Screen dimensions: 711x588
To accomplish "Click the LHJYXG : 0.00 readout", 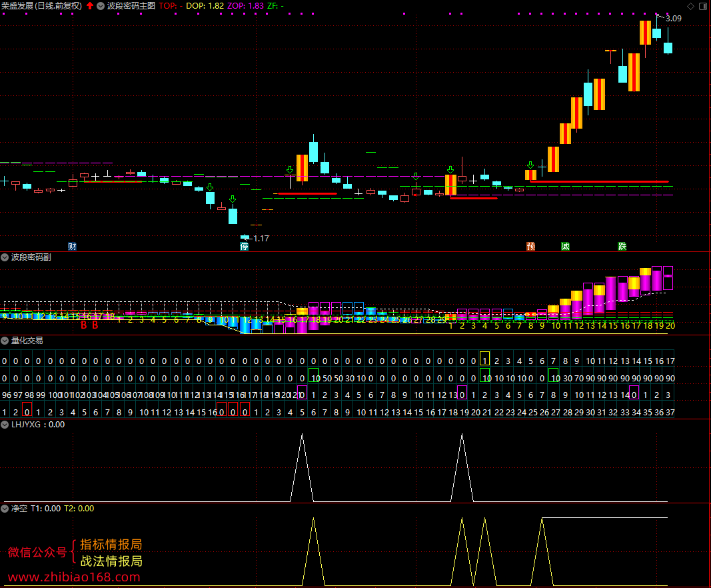I will tap(38, 425).
